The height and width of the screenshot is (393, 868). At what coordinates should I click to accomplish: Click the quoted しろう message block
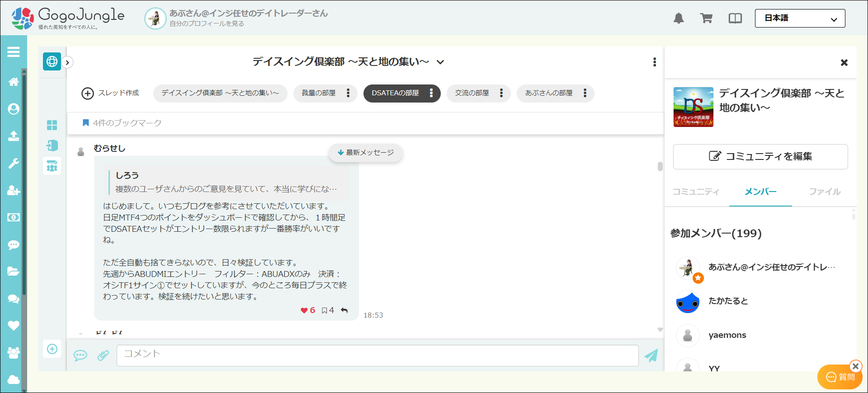[x=226, y=182]
